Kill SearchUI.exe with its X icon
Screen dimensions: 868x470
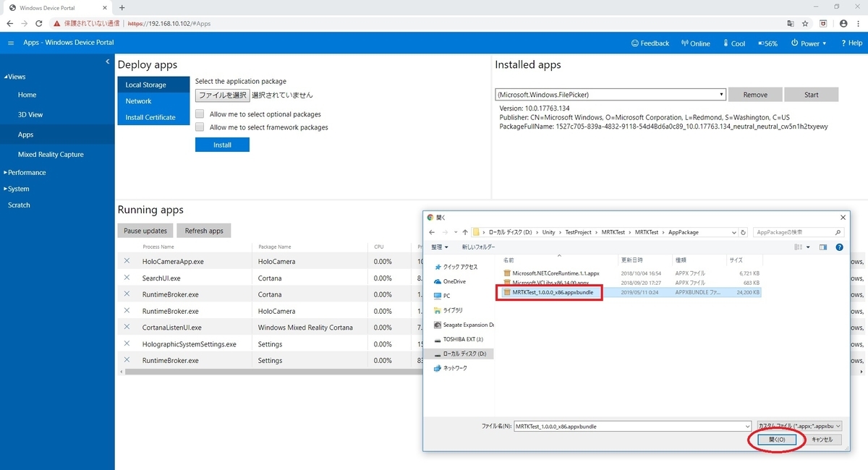pos(127,278)
